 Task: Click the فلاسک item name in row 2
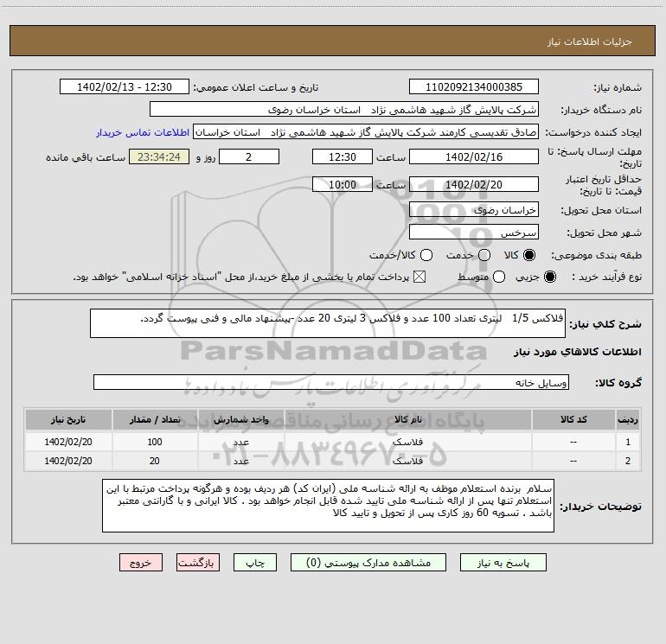pyautogui.click(x=407, y=461)
